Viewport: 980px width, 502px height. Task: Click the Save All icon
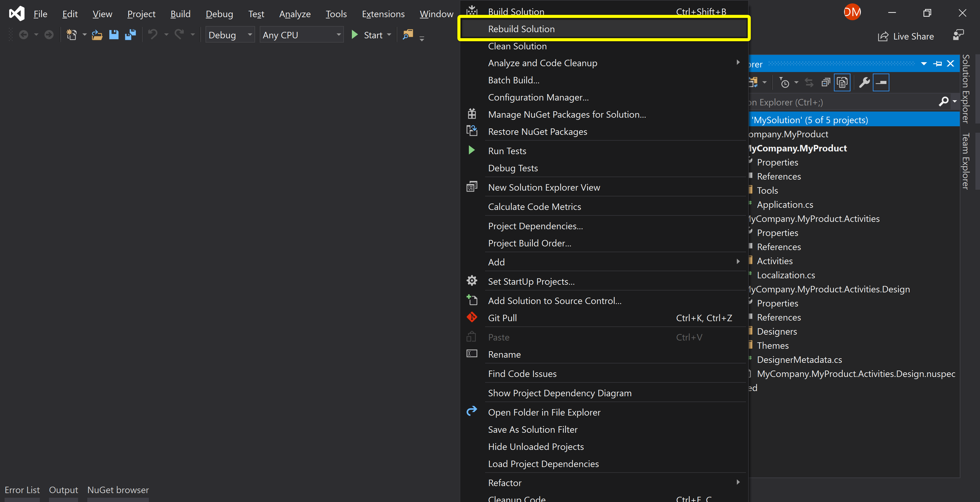coord(130,35)
